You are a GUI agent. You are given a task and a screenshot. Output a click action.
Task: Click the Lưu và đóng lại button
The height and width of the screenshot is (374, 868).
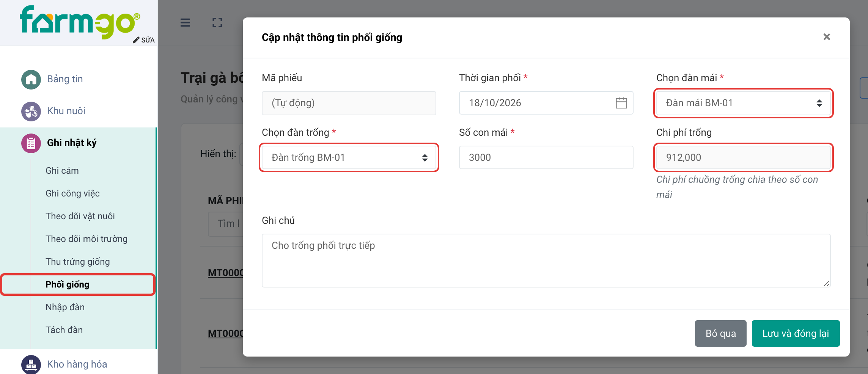(x=796, y=333)
